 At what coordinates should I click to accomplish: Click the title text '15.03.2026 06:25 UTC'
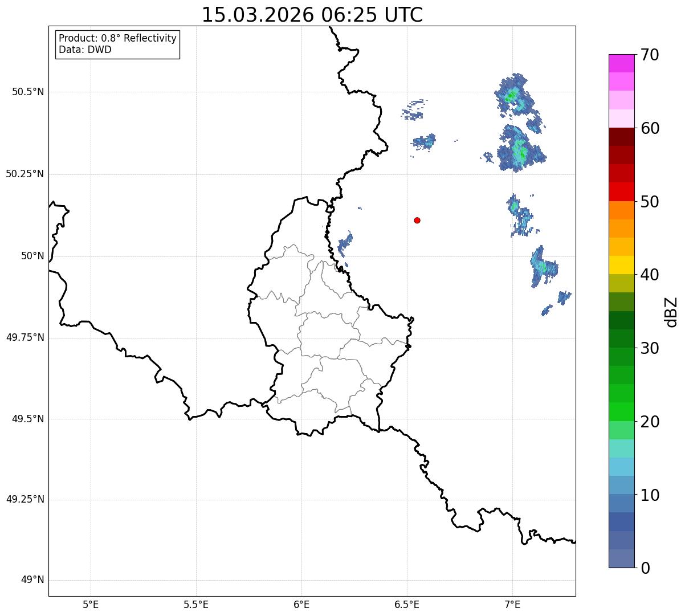click(312, 14)
